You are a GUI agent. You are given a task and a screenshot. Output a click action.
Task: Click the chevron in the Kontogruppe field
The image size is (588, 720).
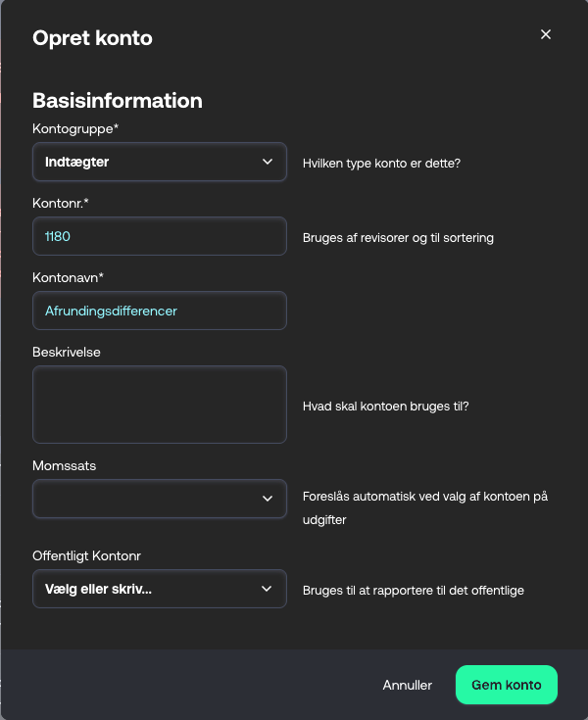point(268,162)
